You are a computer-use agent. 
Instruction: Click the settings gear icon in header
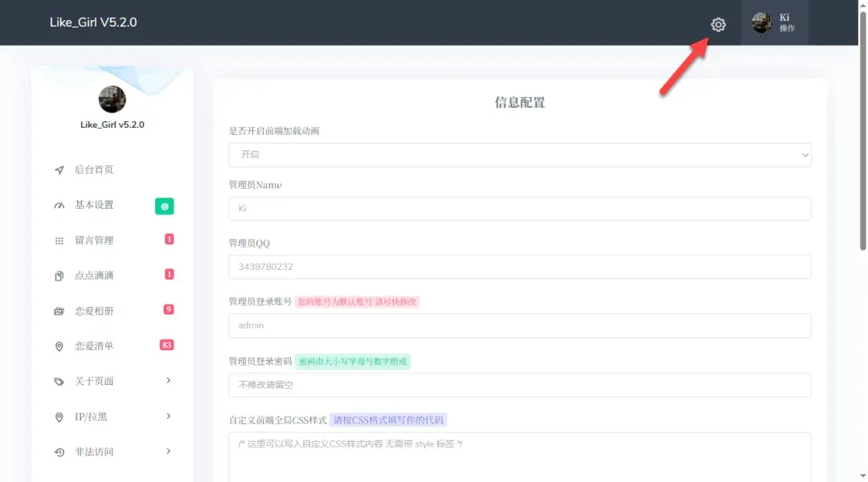[x=718, y=25]
